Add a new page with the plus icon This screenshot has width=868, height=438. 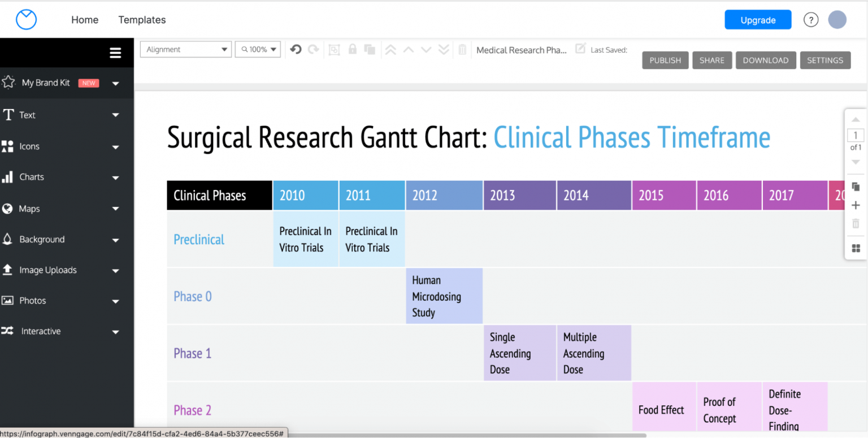(856, 205)
